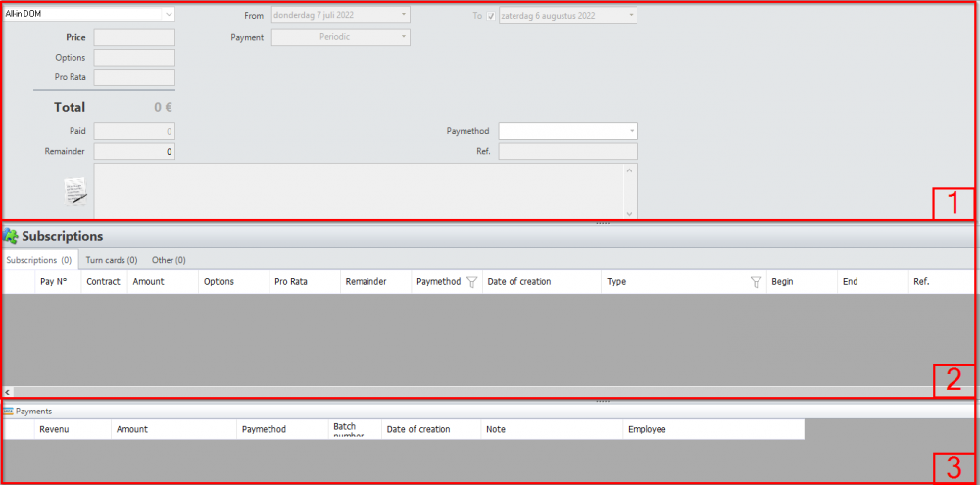
Task: Click the Ref. input field
Action: 567,152
